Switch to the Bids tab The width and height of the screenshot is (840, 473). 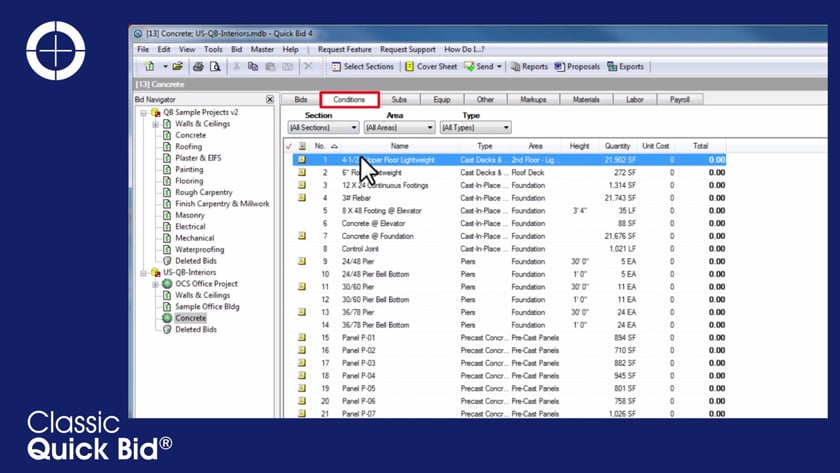click(301, 100)
